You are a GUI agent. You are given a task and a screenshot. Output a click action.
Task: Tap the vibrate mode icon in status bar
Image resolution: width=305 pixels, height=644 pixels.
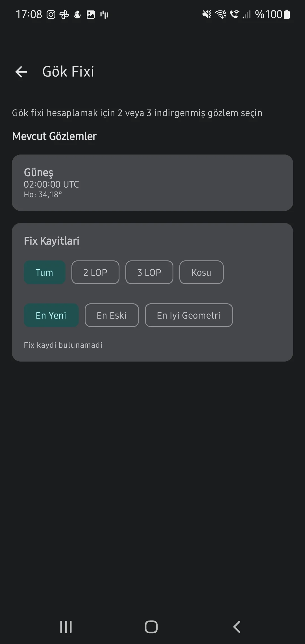[206, 14]
